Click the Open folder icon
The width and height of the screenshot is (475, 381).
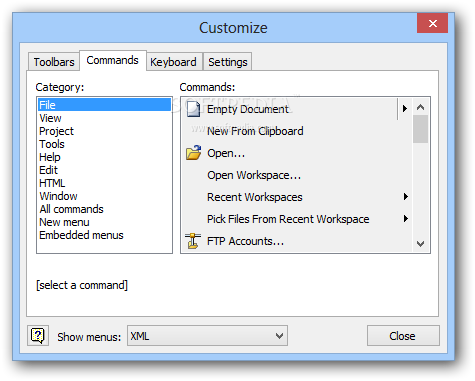click(193, 153)
